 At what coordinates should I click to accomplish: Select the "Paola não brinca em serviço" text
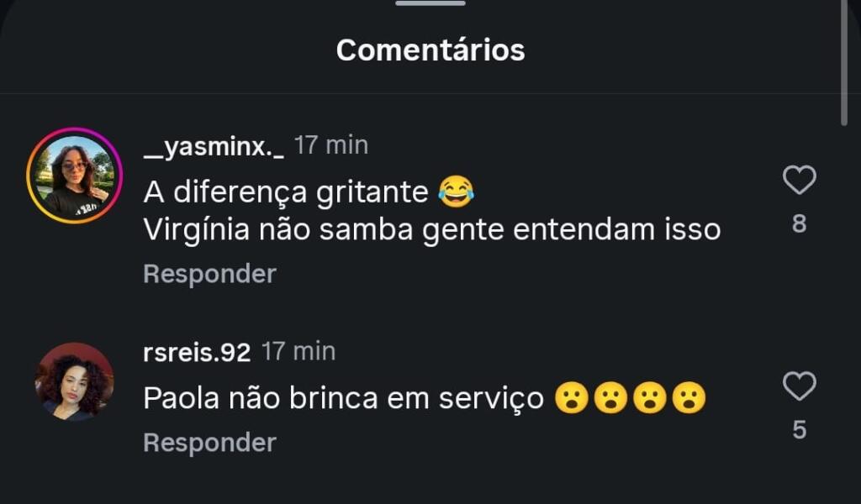(344, 399)
